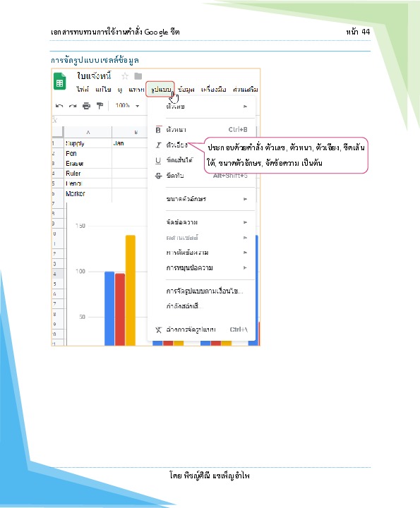
Task: Click the folder icon beside the title
Action: point(138,76)
